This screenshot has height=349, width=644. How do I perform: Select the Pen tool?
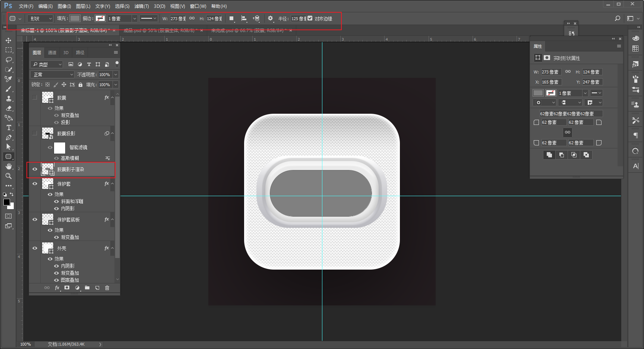pos(9,137)
